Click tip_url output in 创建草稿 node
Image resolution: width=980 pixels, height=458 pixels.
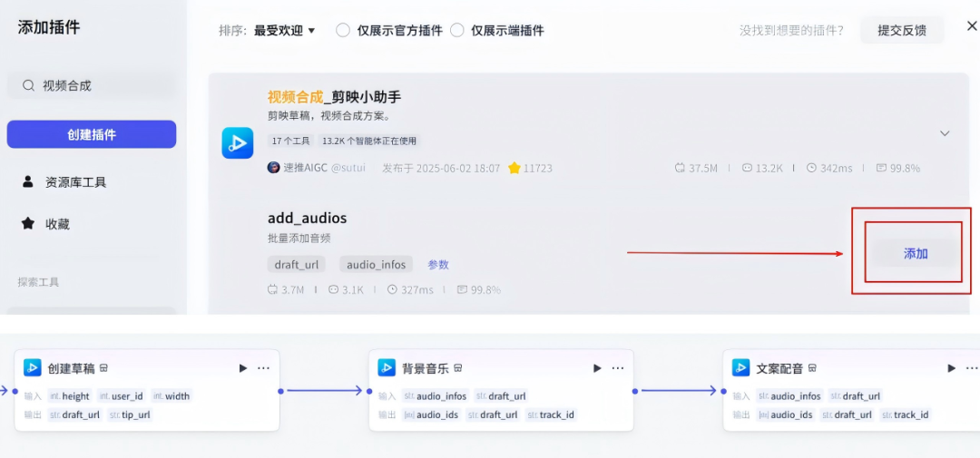click(130, 414)
